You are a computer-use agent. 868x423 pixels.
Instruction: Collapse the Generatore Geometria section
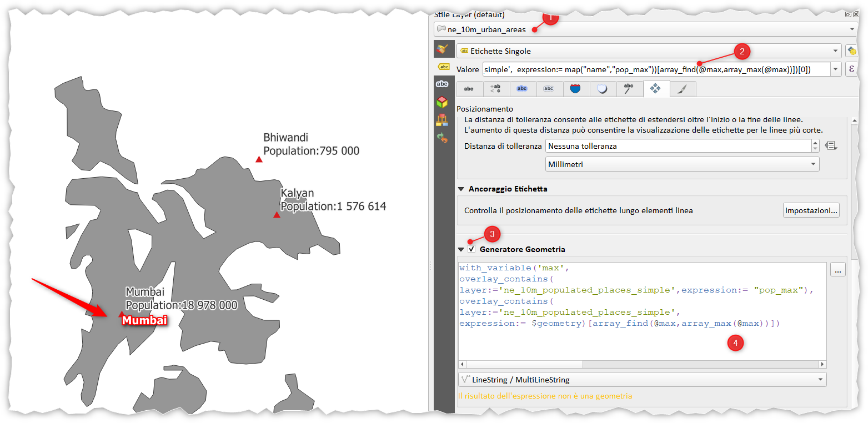coord(461,250)
